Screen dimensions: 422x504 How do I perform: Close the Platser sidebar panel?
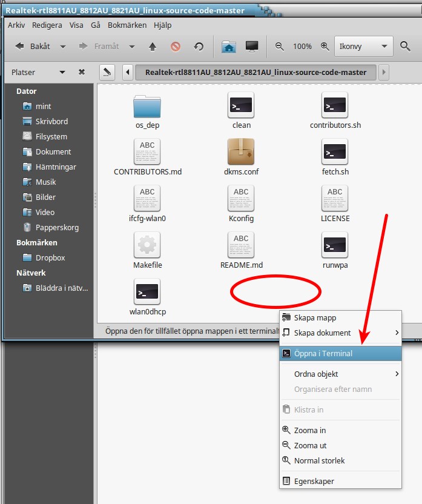tap(82, 72)
